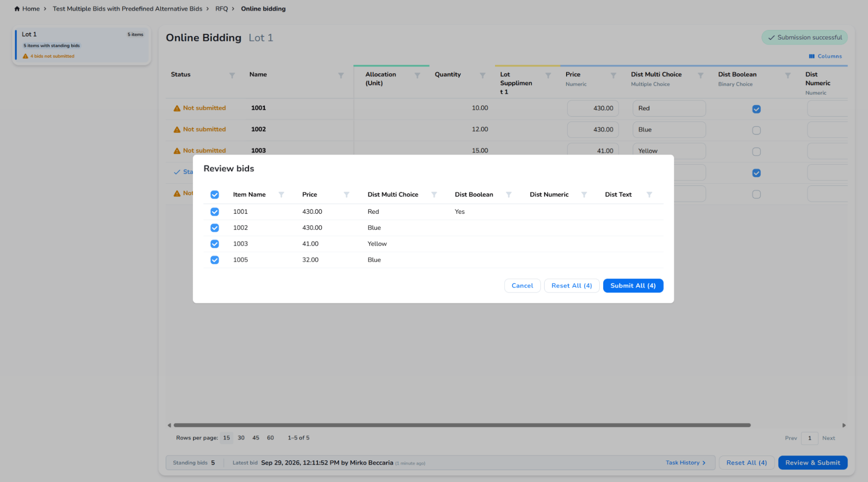Select Lot 1 in the lot sidebar
The image size is (868, 482).
pos(82,45)
